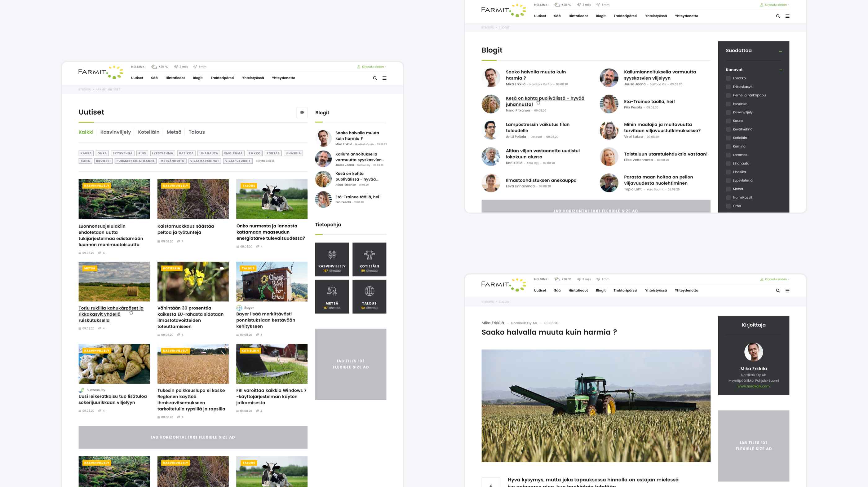The width and height of the screenshot is (868, 487).
Task: Select the Talous news tab
Action: pos(197,132)
